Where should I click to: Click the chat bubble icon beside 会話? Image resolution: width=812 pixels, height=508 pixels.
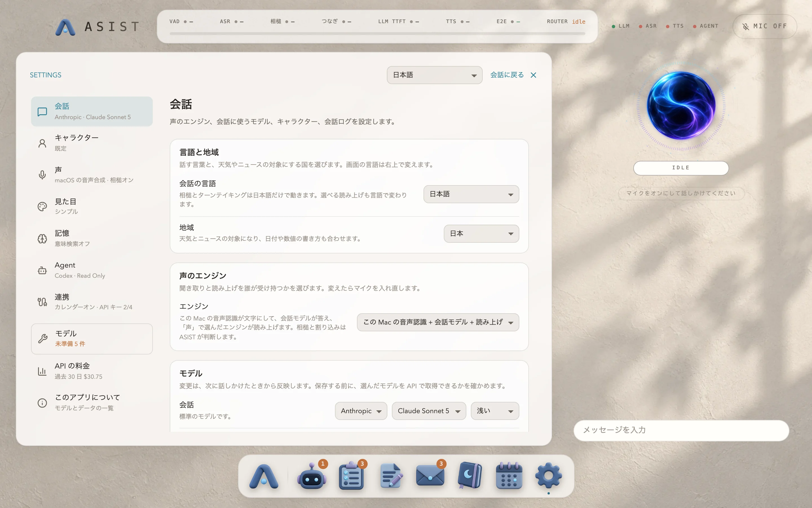coord(42,112)
